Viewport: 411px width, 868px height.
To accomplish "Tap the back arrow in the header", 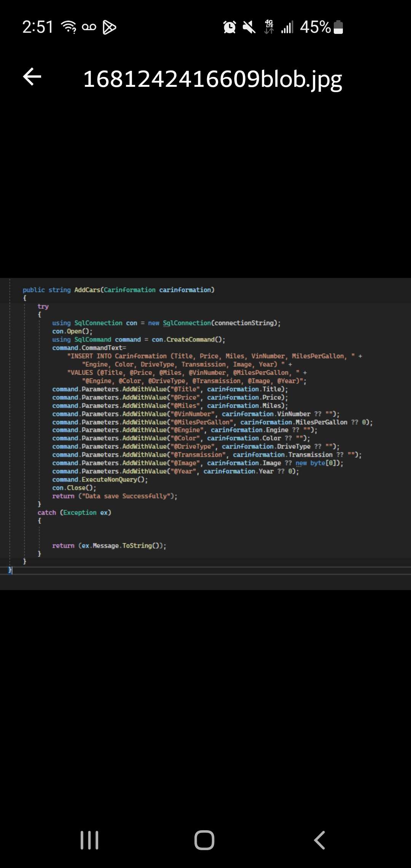I will coord(32,77).
